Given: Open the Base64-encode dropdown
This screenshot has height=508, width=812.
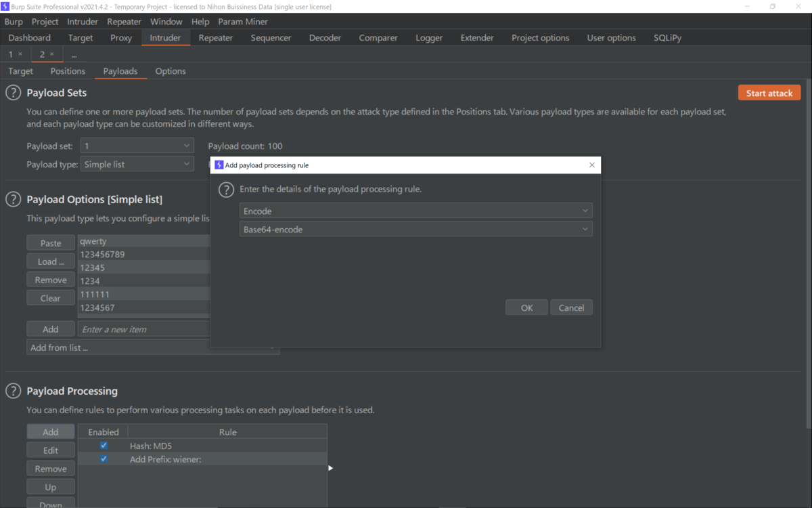Looking at the screenshot, I should click(415, 230).
